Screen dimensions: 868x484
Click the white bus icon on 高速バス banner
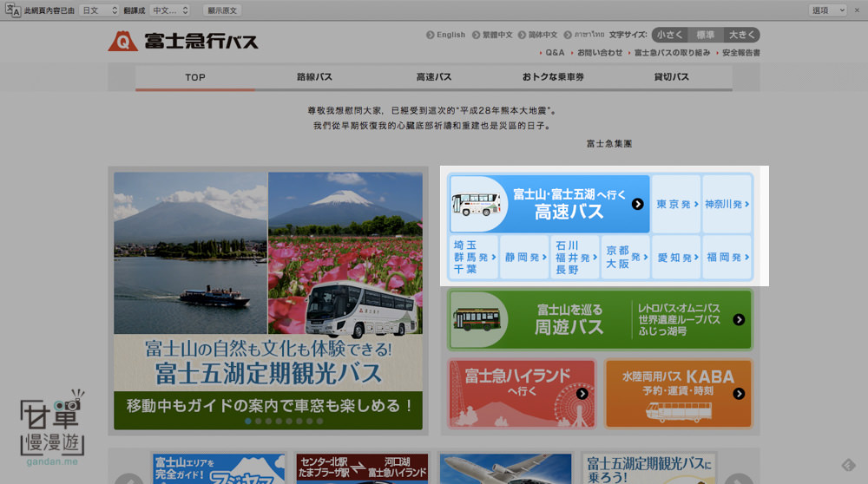pos(477,204)
